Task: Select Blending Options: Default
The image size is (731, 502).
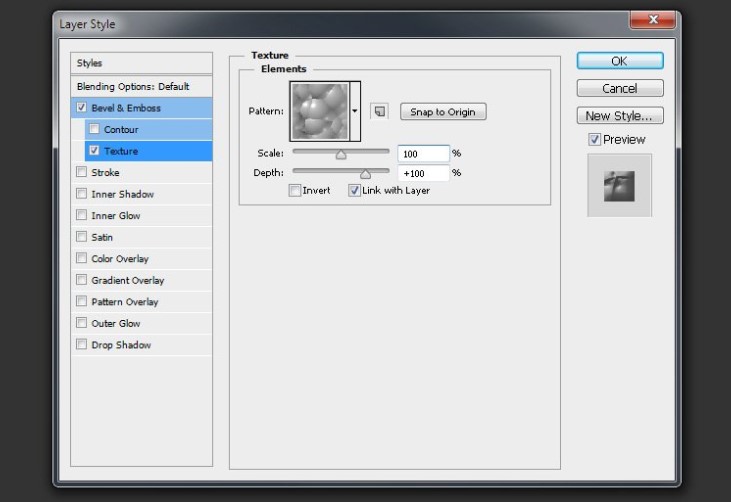Action: 133,87
